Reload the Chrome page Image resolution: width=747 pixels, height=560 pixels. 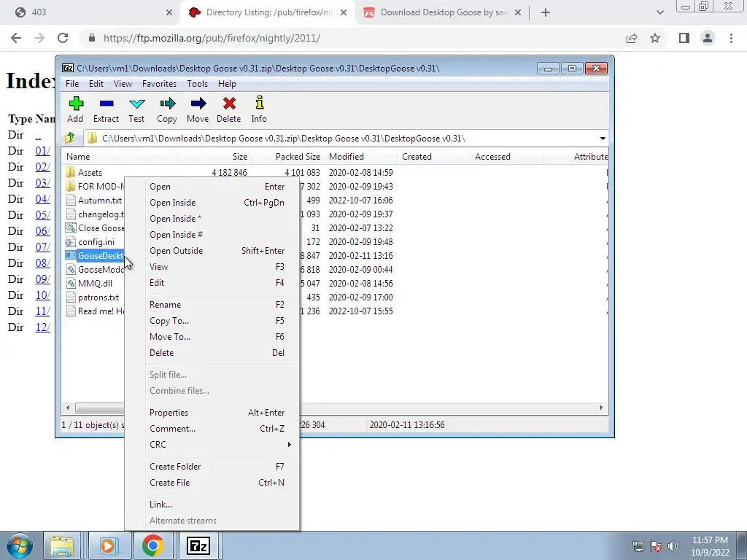[63, 38]
